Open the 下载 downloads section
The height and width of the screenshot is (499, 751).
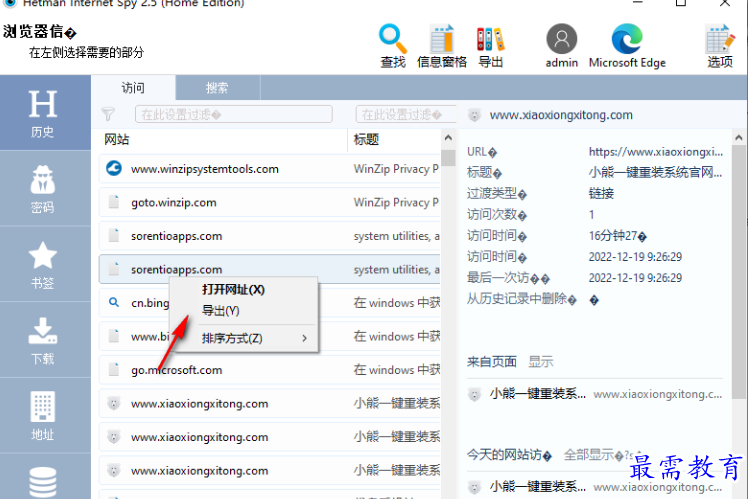point(45,340)
